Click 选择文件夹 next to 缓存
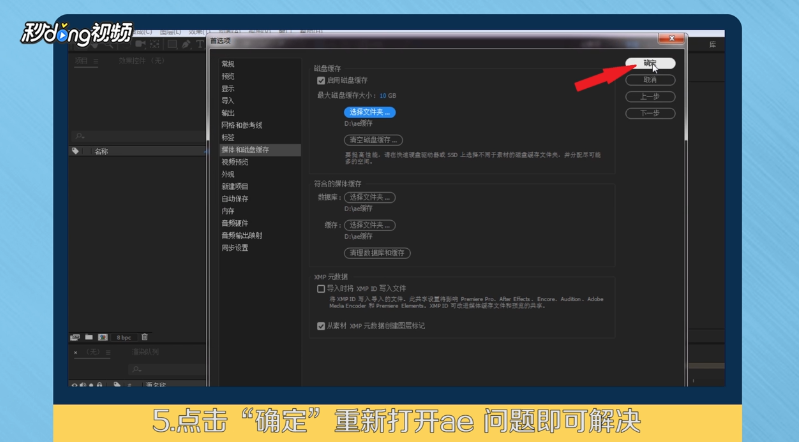This screenshot has height=442, width=799. (370, 225)
